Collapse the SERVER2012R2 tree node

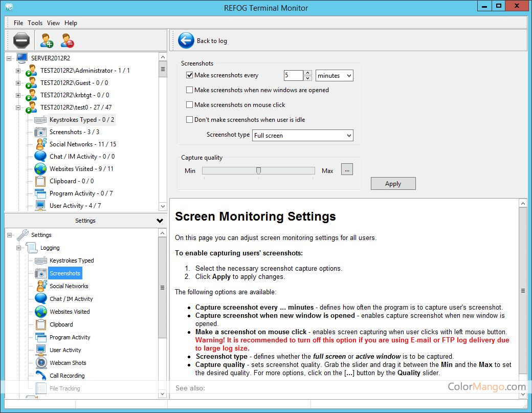point(9,58)
